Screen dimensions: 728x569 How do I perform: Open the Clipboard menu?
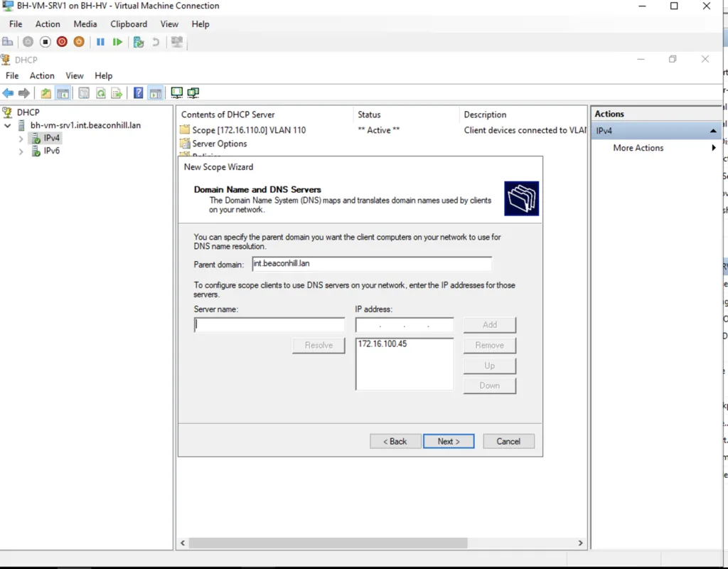tap(129, 24)
